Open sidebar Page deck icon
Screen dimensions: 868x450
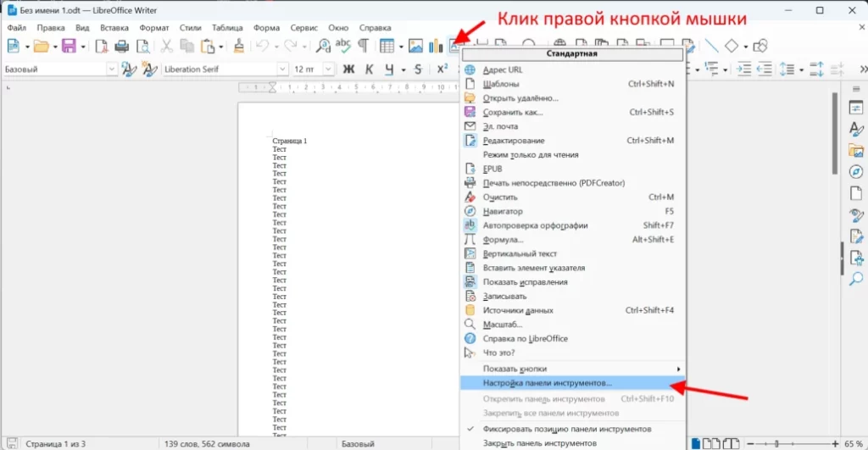click(856, 193)
